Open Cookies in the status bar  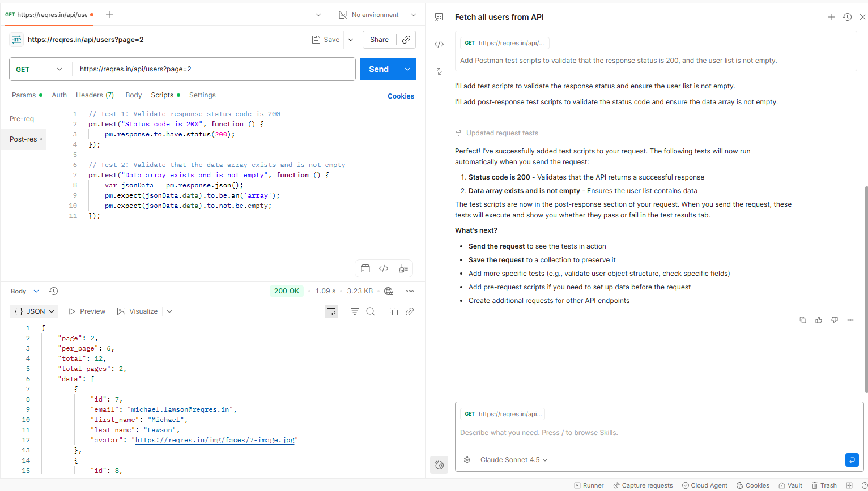tap(753, 485)
